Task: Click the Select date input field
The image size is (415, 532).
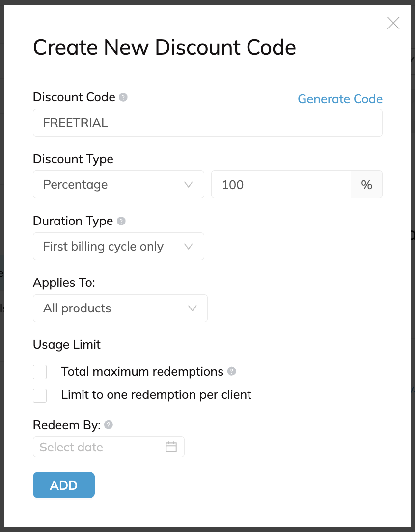Action: [x=109, y=447]
